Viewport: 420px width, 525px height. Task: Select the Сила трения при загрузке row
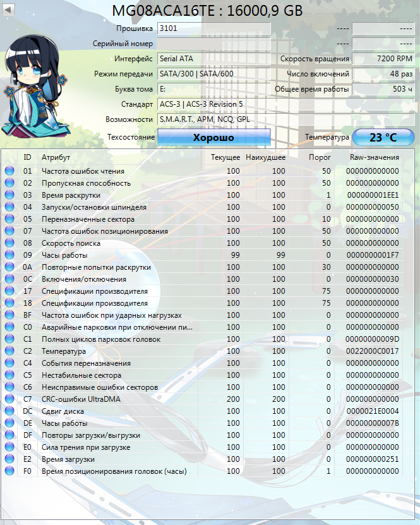point(202,447)
